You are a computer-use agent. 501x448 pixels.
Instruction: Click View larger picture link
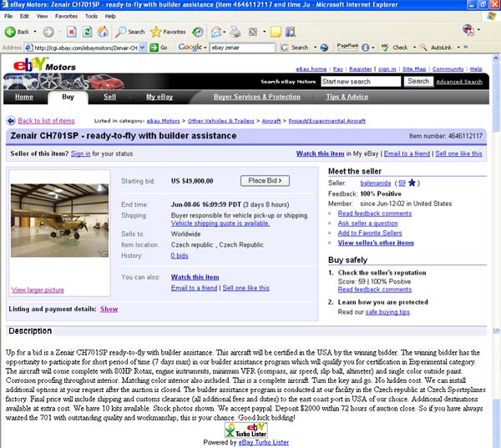38,290
